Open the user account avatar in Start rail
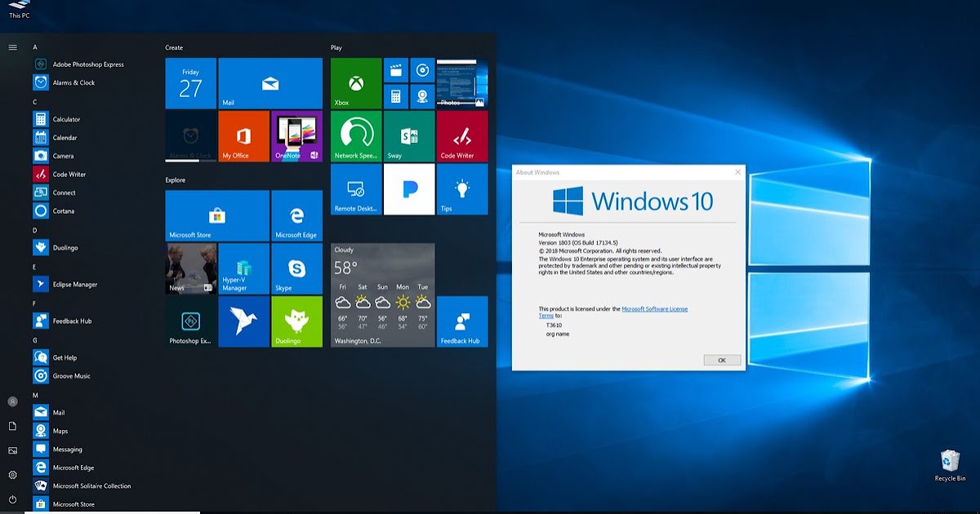Viewport: 980px width, 514px height. point(12,401)
